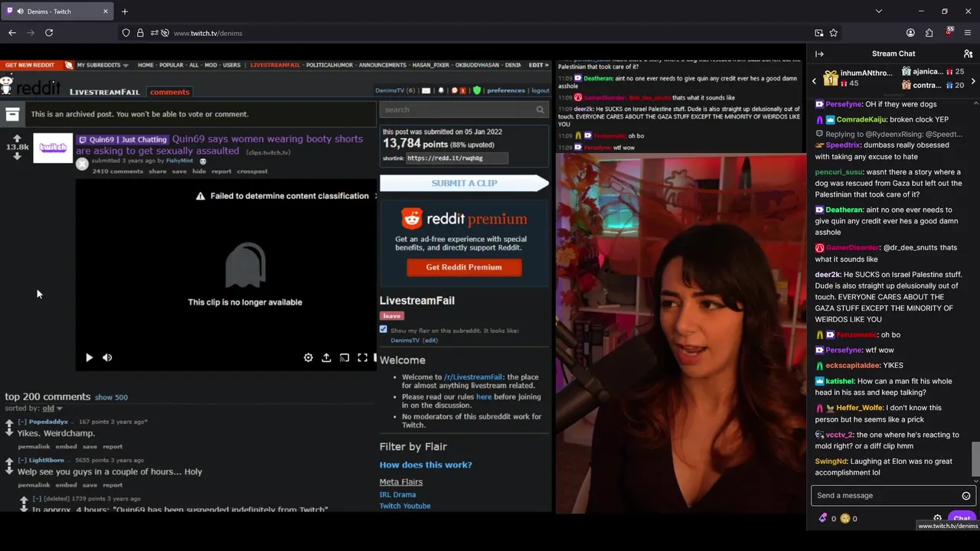Play the unavailable clip
Viewport: 980px width, 551px height.
pyautogui.click(x=89, y=357)
